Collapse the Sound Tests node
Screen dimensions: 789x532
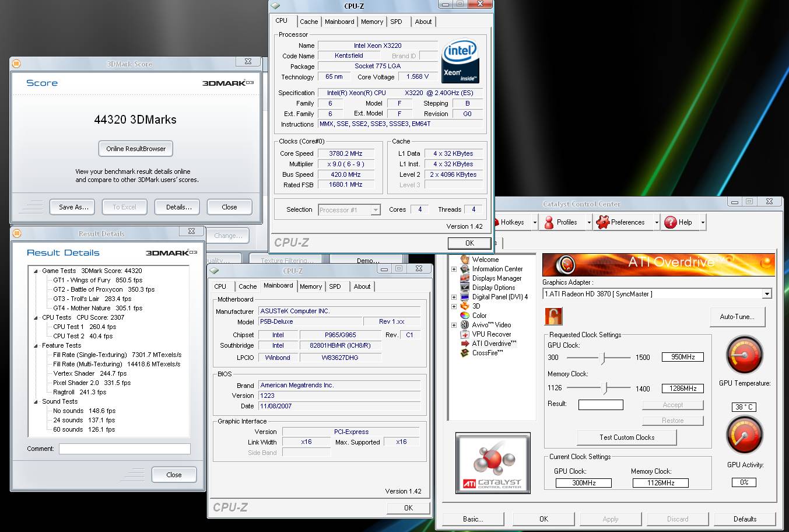point(36,402)
